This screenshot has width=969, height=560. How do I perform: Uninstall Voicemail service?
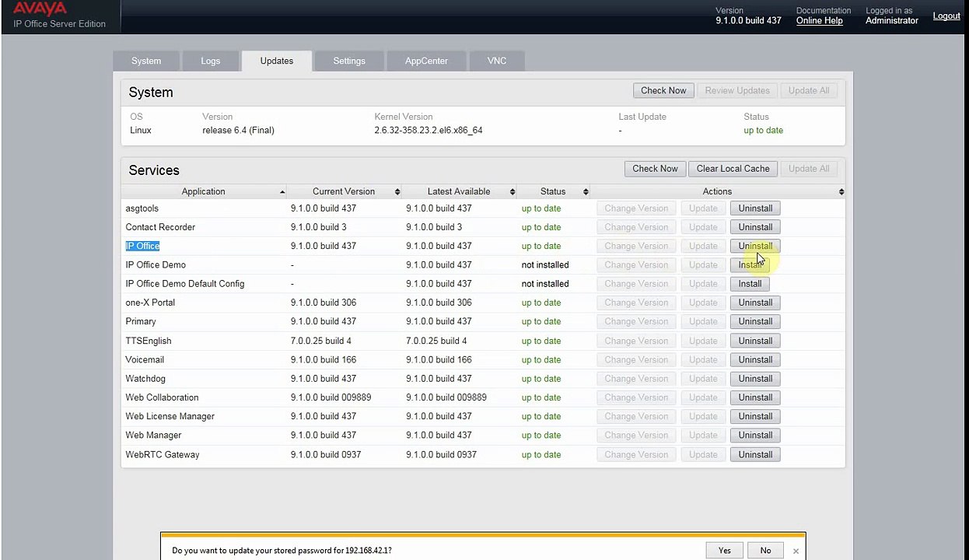[x=755, y=359]
